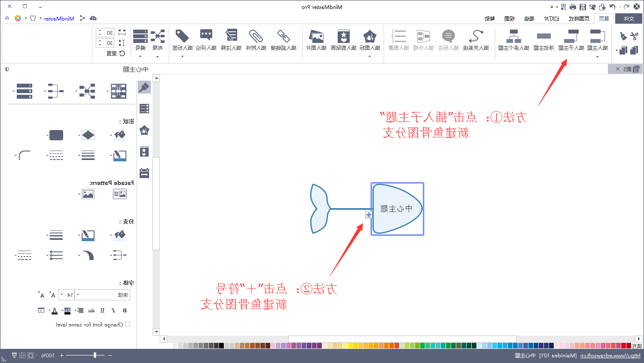This screenshot has width=644, height=363.
Task: Switch to the 视图 (View) tab
Action: [509, 18]
